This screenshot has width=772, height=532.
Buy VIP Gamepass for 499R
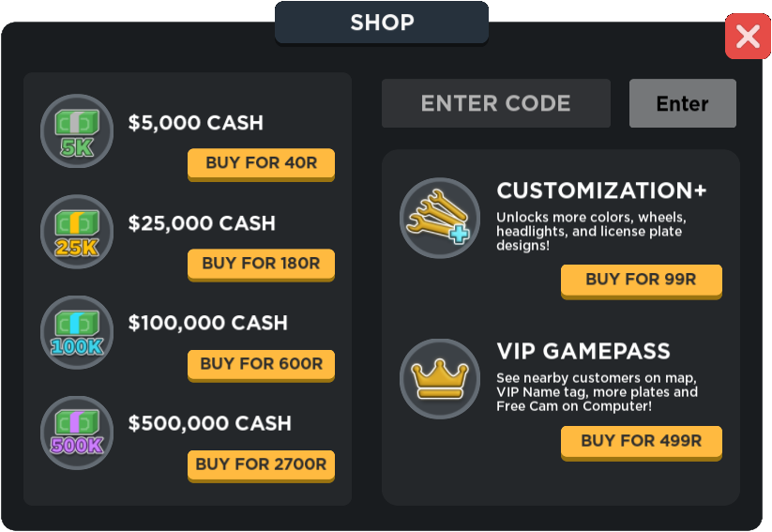coord(641,441)
